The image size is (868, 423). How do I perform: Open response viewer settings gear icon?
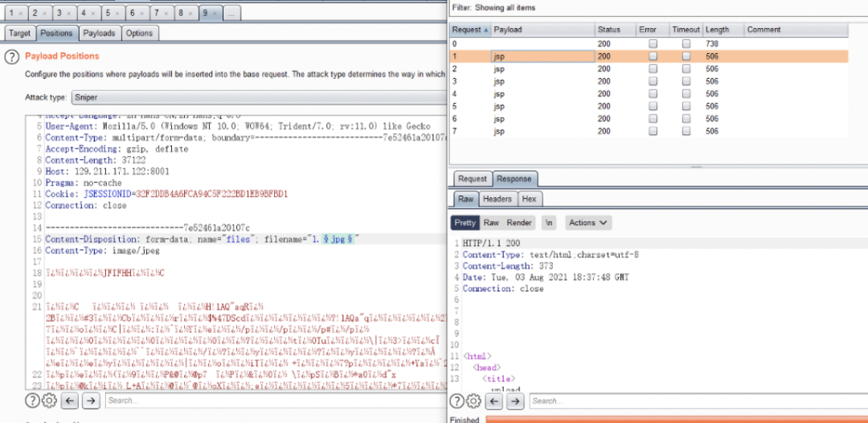pos(475,401)
